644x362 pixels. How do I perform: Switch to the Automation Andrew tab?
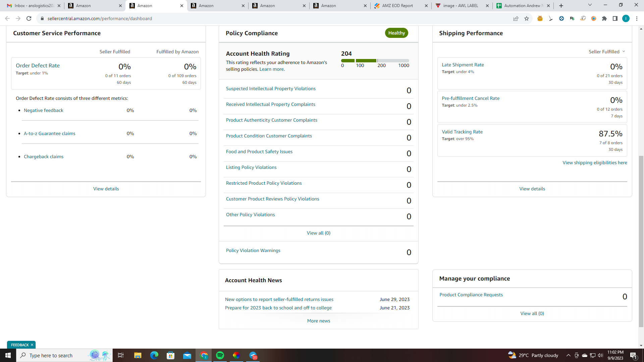524,6
